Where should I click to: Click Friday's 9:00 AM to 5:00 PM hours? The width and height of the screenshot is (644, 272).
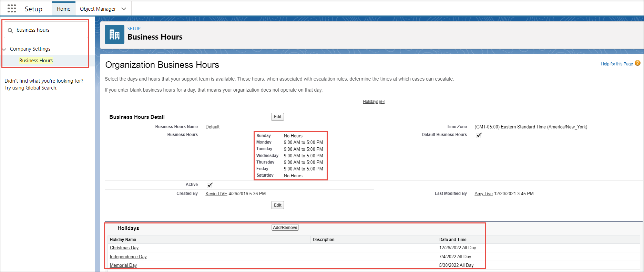tap(304, 169)
